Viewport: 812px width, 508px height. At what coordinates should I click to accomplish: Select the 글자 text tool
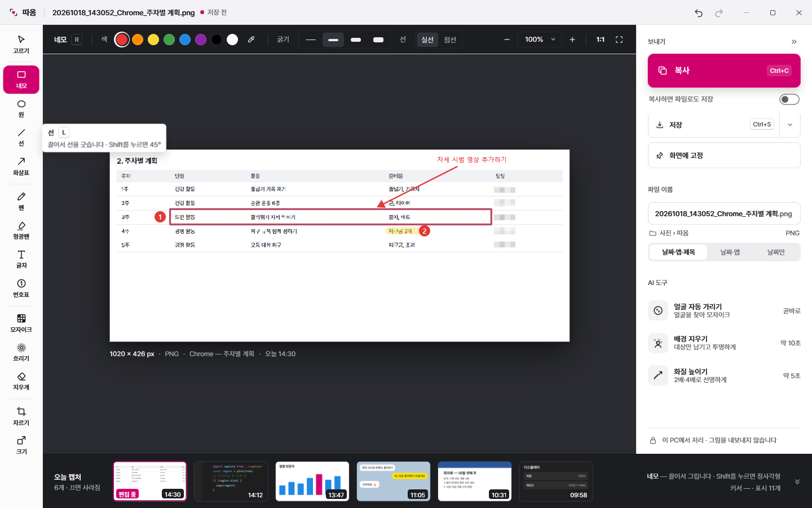click(21, 259)
